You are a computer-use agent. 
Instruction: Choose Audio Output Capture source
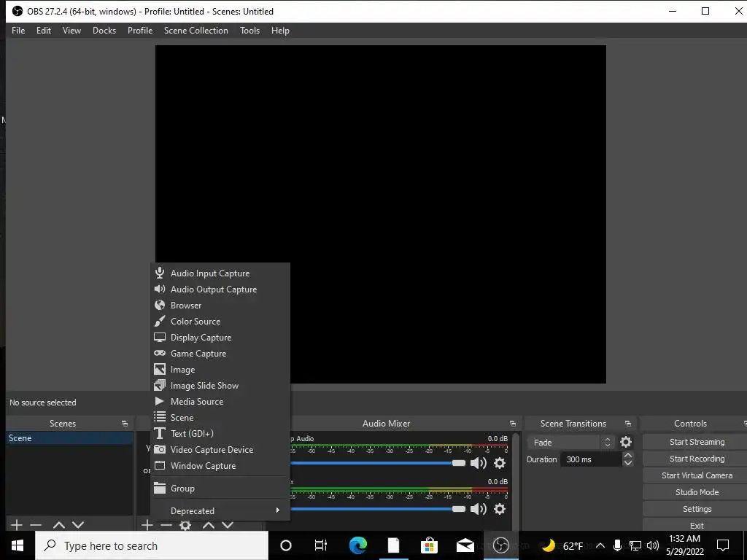220,289
